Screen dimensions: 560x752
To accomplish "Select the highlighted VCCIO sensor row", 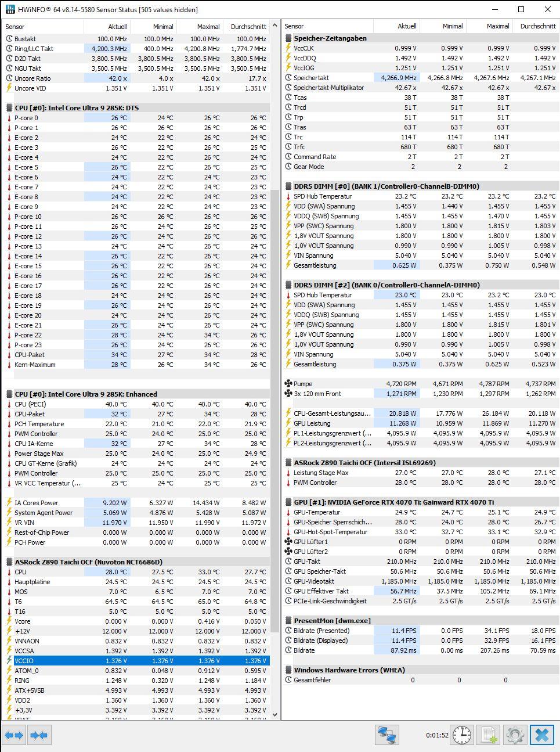I will (136, 661).
